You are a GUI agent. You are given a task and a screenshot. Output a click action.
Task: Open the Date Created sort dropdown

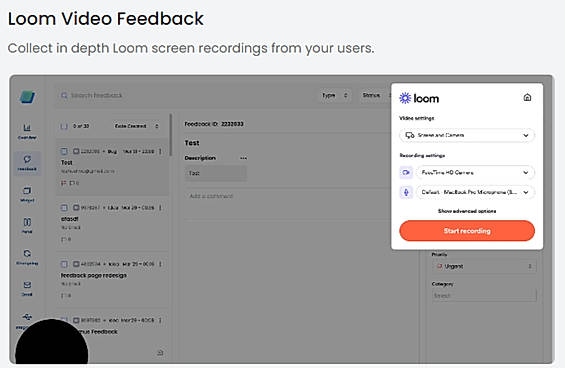(x=136, y=126)
